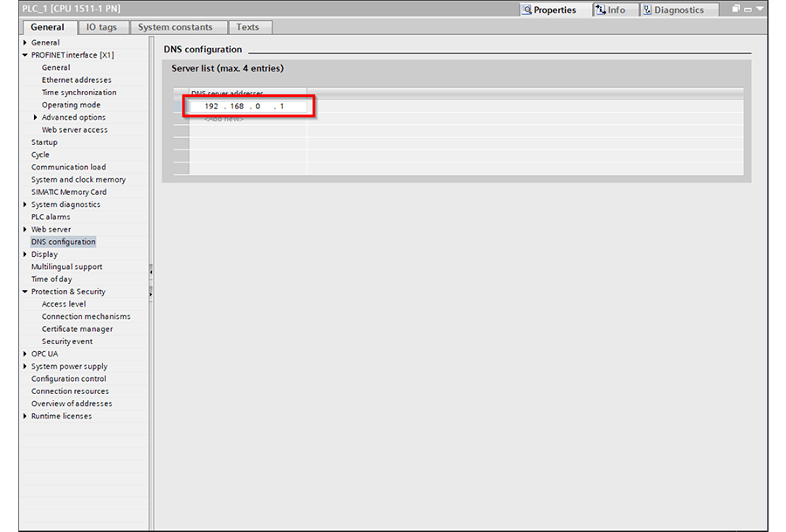This screenshot has width=786, height=532.
Task: Open Configuration control settings
Action: pyautogui.click(x=69, y=379)
